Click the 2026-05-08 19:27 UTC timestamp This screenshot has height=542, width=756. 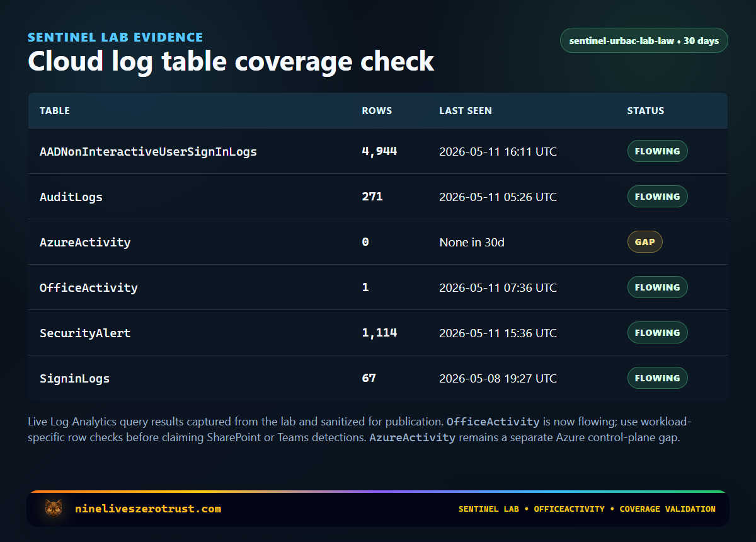point(498,379)
